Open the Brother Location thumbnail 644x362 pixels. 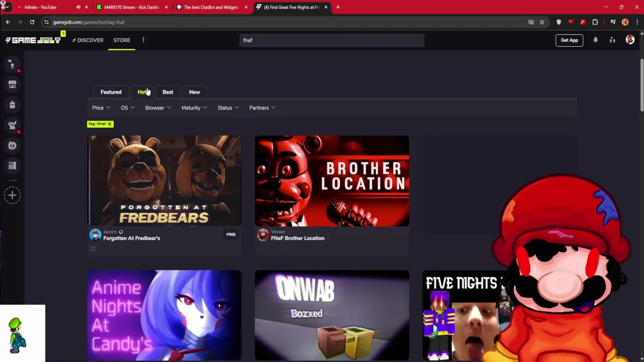[332, 181]
